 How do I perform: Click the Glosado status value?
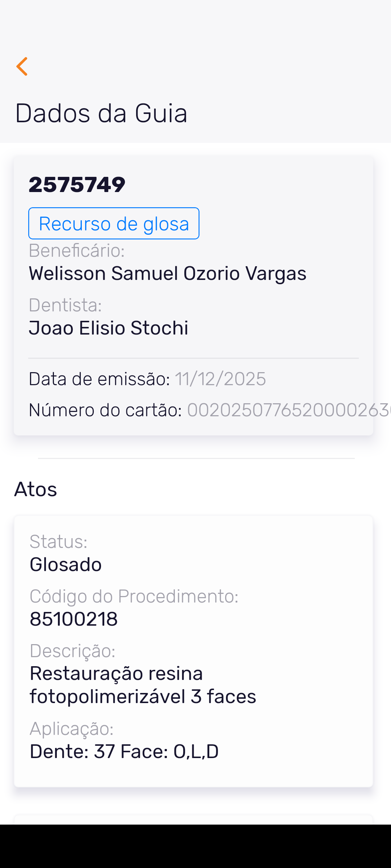pos(66,565)
